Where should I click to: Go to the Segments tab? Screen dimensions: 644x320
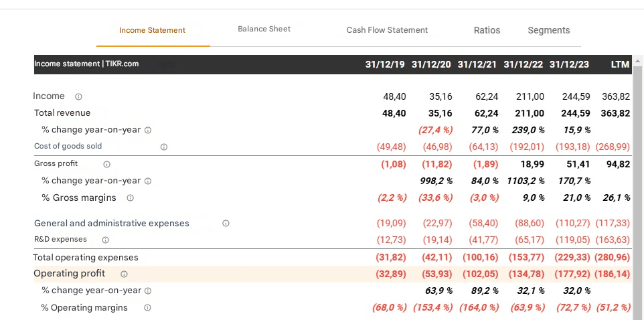click(x=549, y=30)
